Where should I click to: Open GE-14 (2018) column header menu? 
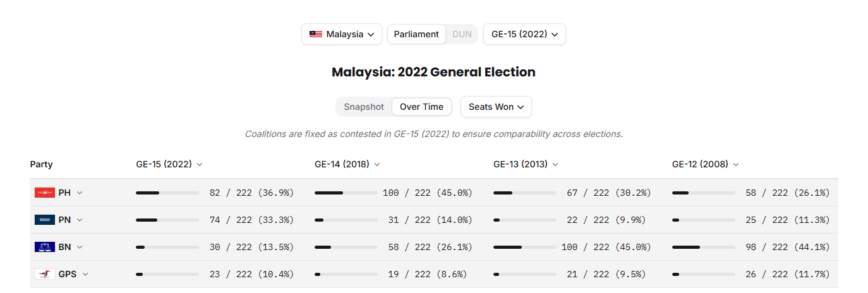click(347, 164)
